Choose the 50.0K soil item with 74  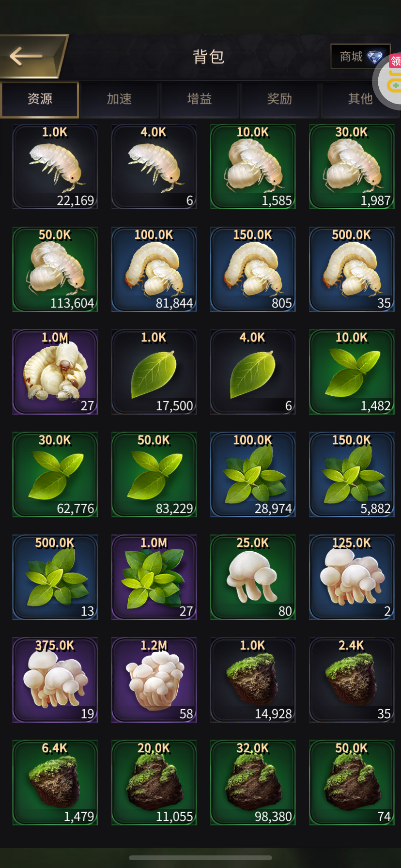352,783
